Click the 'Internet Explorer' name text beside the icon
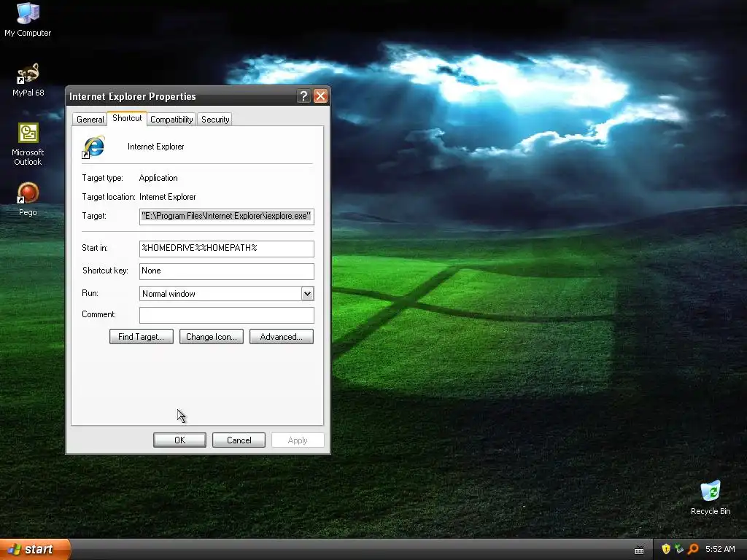747x560 pixels. tap(156, 147)
